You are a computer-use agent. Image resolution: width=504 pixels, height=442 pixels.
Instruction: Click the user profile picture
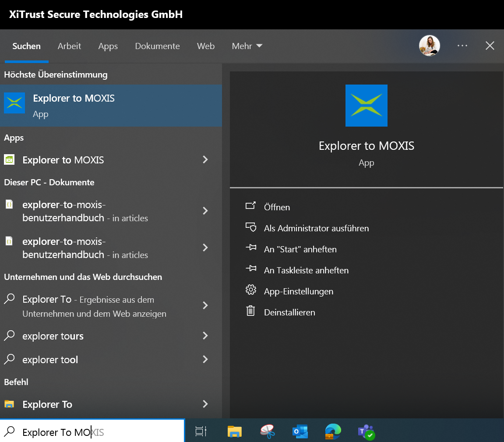pos(429,46)
